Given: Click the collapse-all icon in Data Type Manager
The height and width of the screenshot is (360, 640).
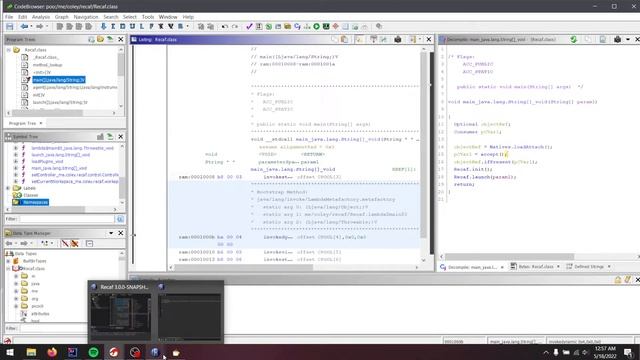Looking at the screenshot, I should pos(89,243).
